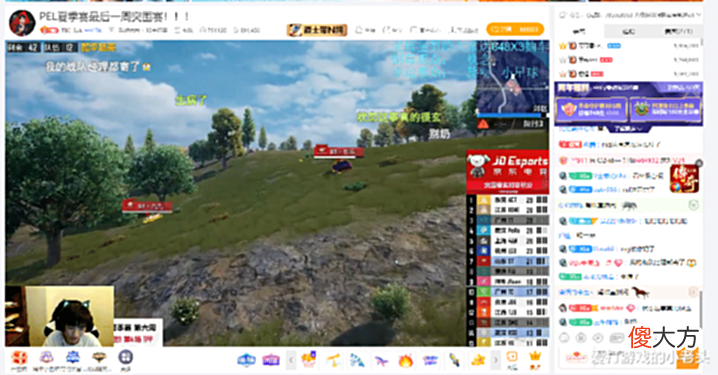718x375 pixels.
Task: Send the blue shooting-star gift
Action: pos(357,360)
